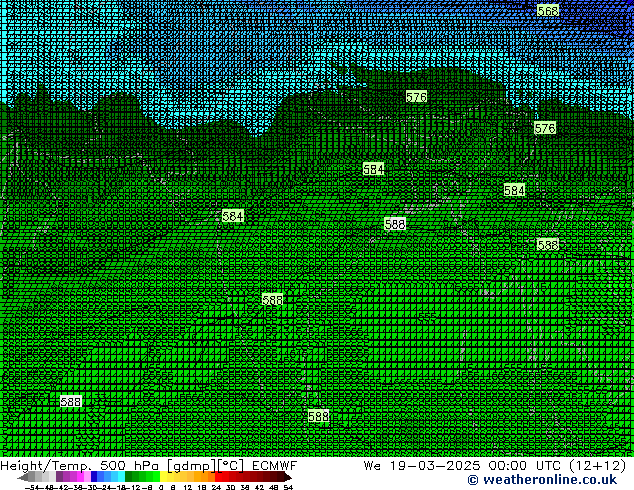Click the leftmost 584 contour label
The image size is (634, 490).
point(233,216)
